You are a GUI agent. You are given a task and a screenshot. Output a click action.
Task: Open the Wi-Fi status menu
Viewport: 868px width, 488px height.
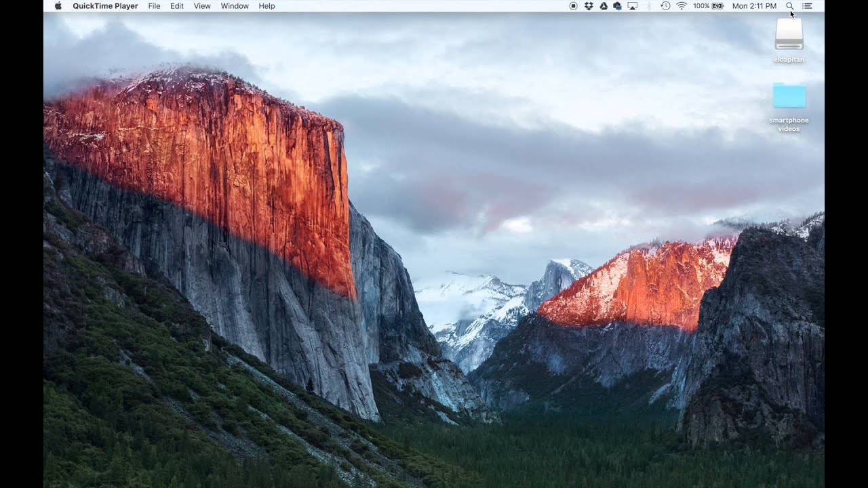click(x=682, y=5)
